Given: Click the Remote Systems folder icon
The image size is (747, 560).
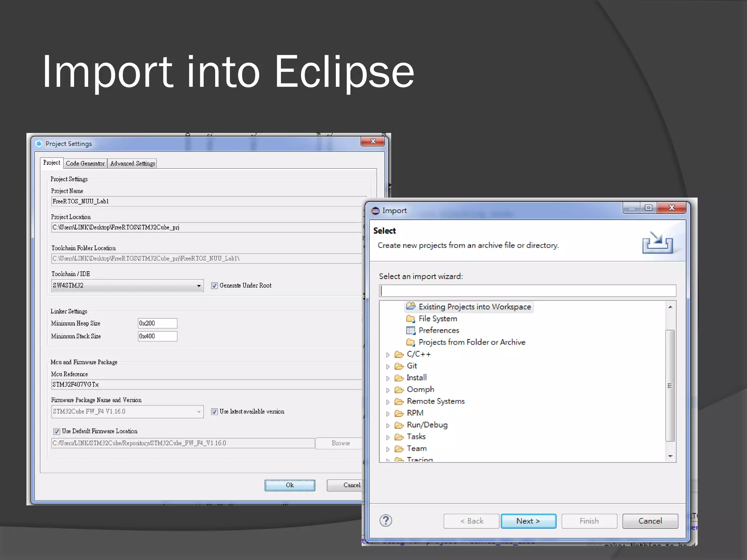Looking at the screenshot, I should click(x=399, y=401).
